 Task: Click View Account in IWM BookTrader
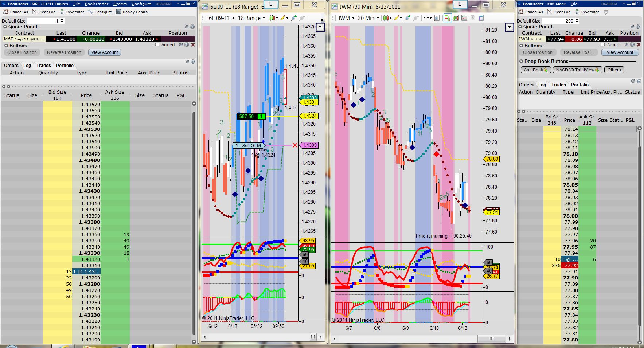tap(620, 52)
